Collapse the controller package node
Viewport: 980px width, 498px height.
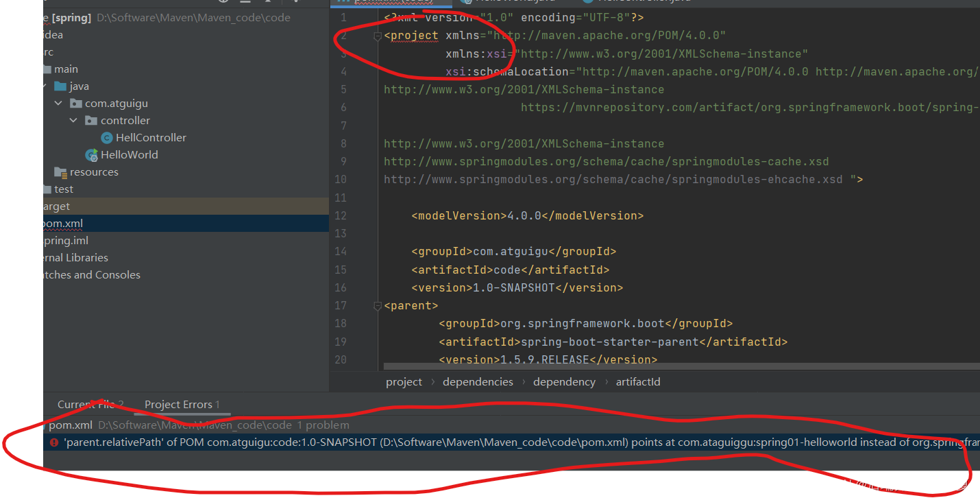[74, 120]
